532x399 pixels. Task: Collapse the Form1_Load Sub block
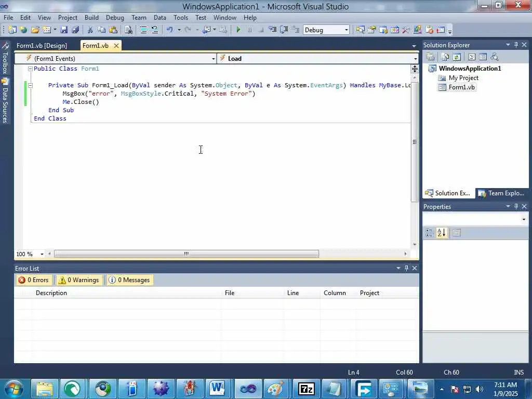(x=30, y=85)
